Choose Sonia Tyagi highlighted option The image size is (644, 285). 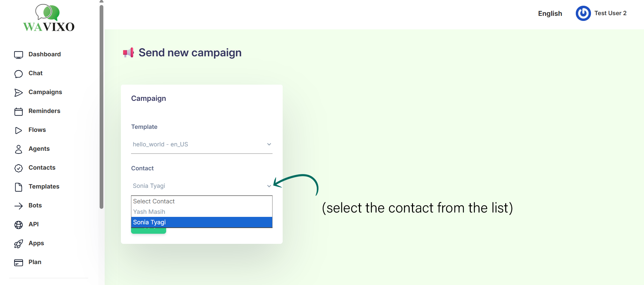coord(201,222)
